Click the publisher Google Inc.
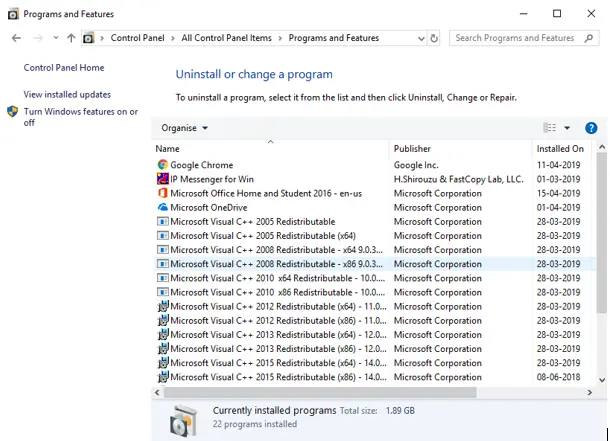Screen dimensions: 610x441 point(416,165)
